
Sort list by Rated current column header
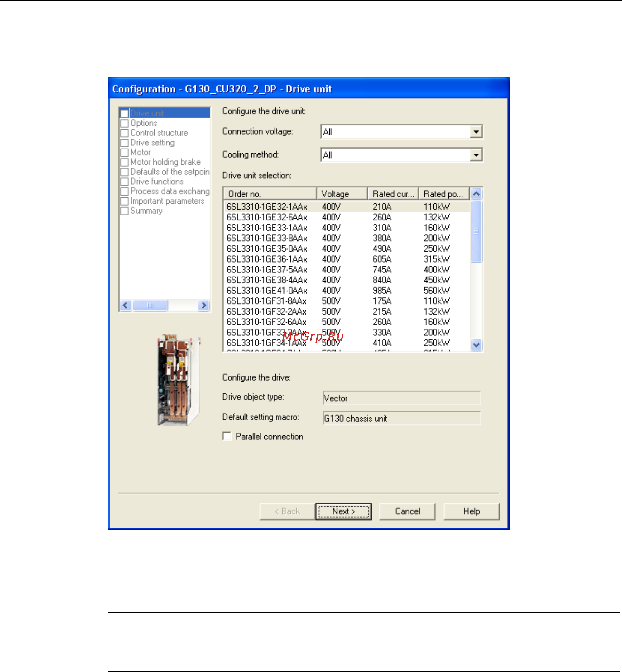point(393,194)
